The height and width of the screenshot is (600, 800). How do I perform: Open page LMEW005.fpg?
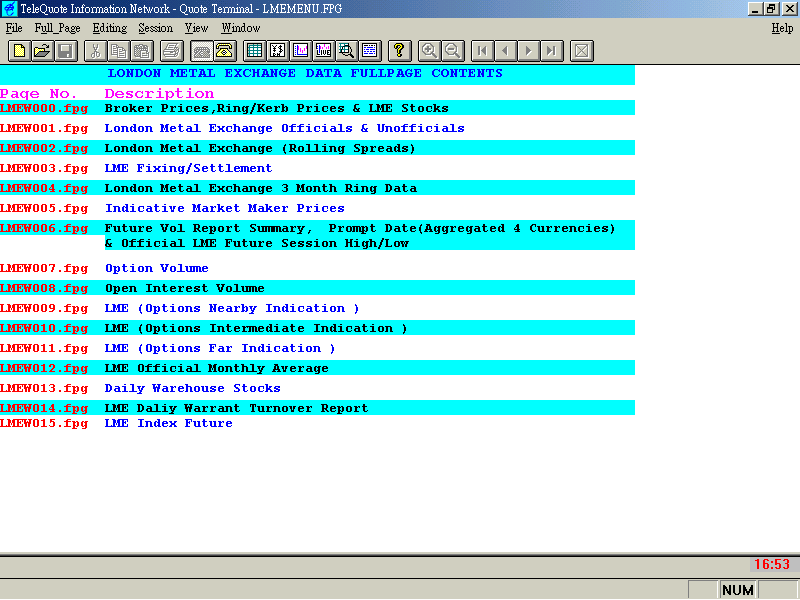tap(44, 208)
